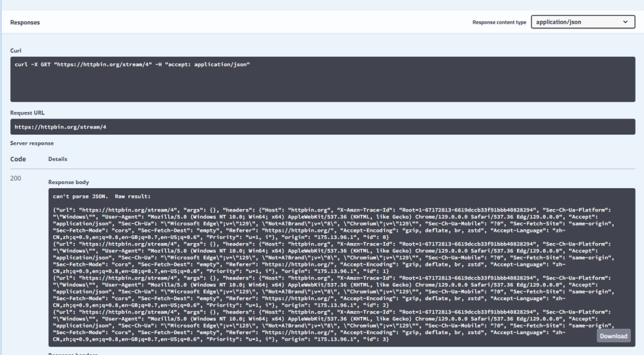This screenshot has width=644, height=355.
Task: Select the Request URL field text
Action: [61, 127]
